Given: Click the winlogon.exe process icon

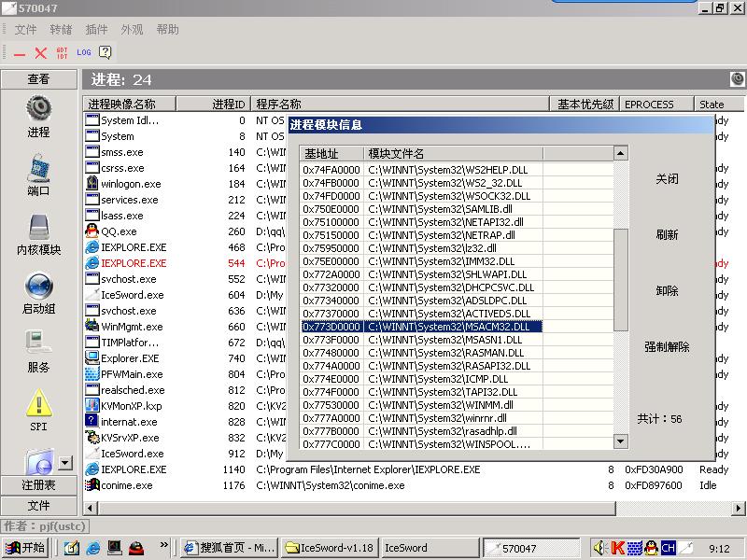Looking at the screenshot, I should pos(92,184).
